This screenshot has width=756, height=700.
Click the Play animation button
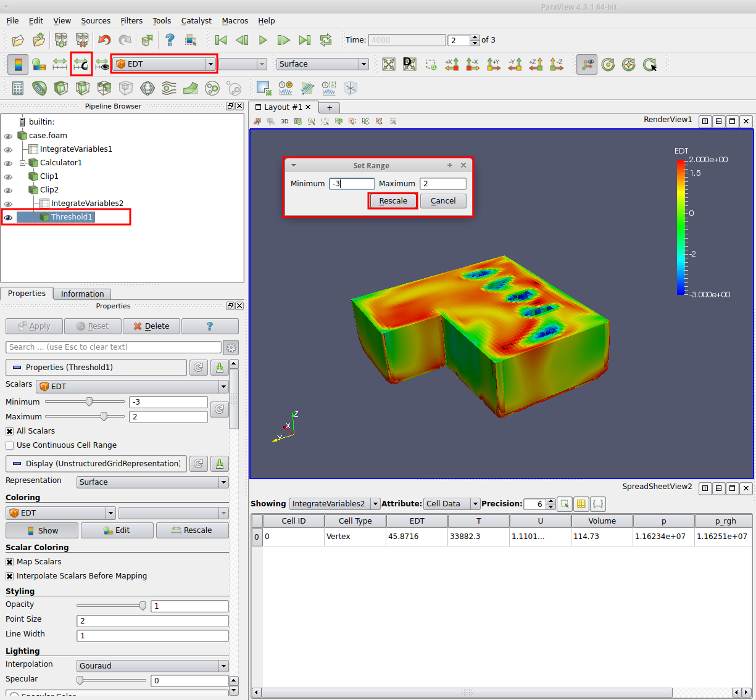coord(263,40)
